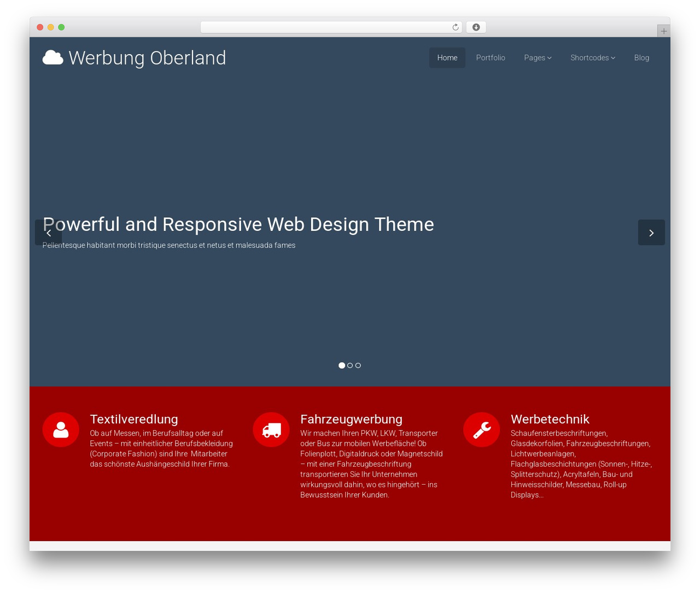
Task: Select the third slider pagination dot
Action: pyautogui.click(x=358, y=365)
